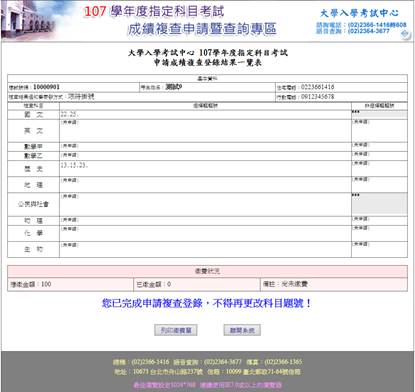Click the 繳費狀況 pink section header
This screenshot has height=392, width=415.
point(207,271)
